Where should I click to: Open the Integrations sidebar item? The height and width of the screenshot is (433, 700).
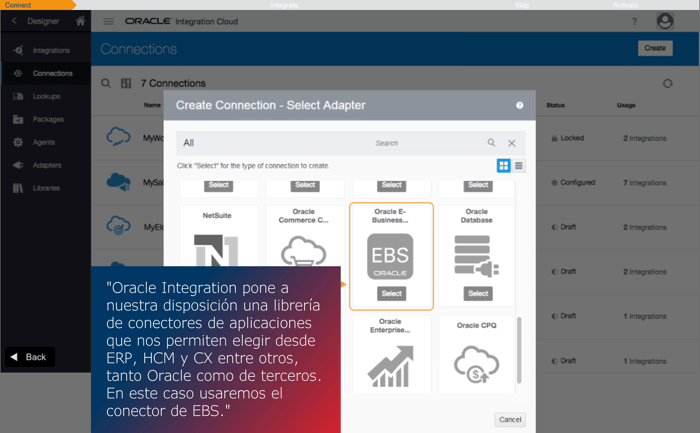tap(51, 50)
